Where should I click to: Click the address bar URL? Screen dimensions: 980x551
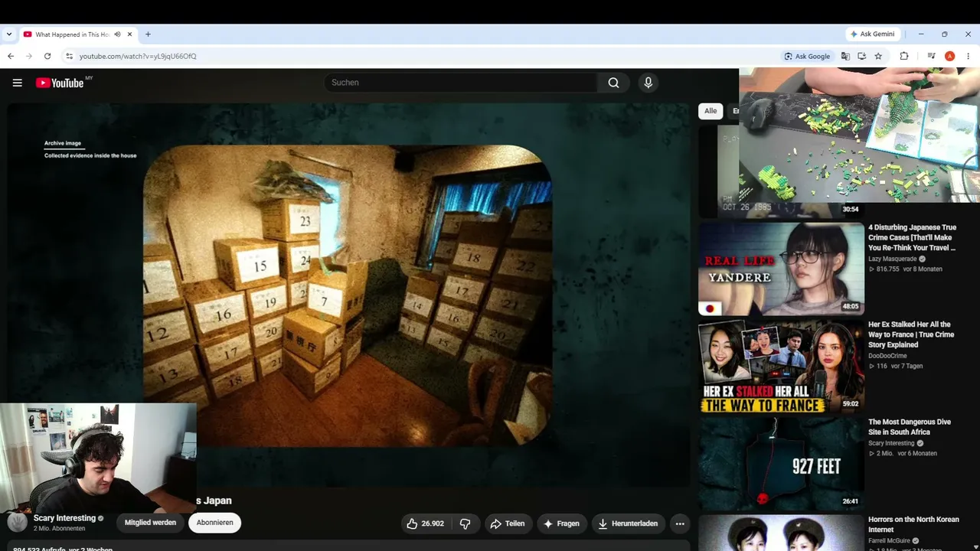[138, 56]
